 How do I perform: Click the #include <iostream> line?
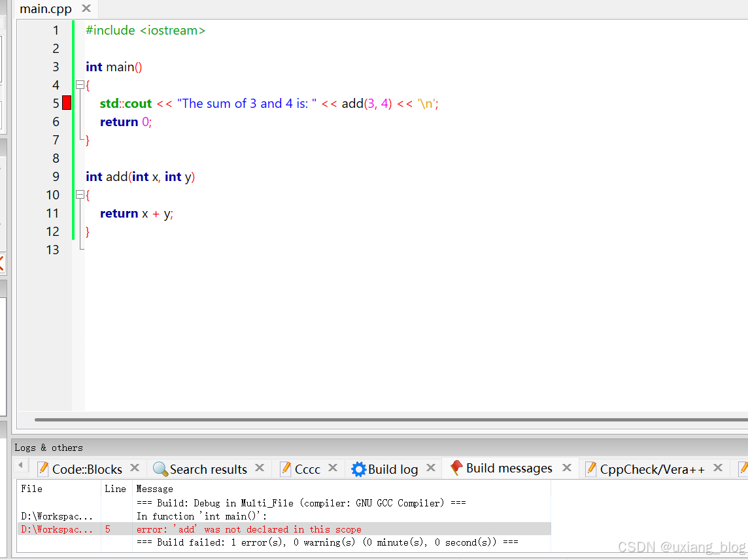(146, 30)
